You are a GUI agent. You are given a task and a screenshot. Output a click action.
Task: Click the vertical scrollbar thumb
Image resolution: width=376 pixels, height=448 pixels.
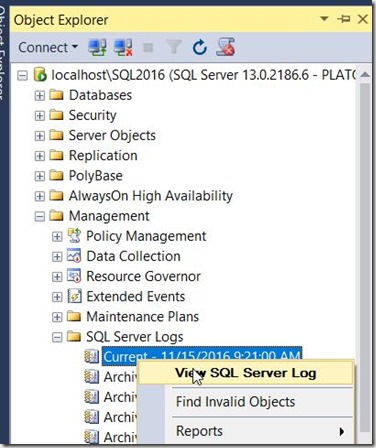tap(365, 257)
